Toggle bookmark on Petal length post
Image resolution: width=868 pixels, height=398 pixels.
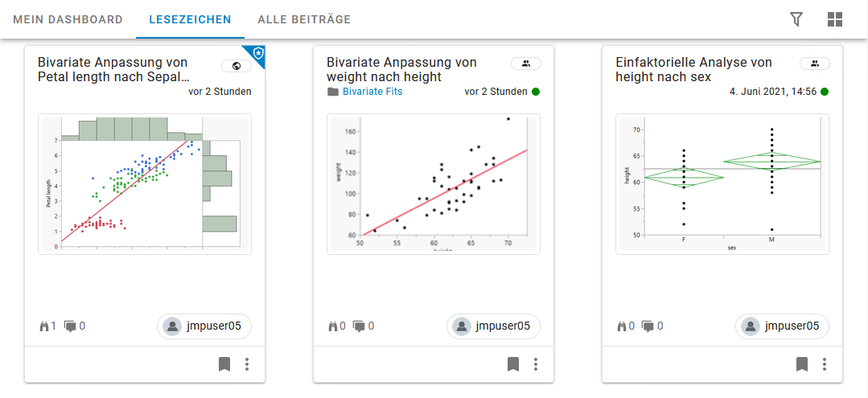224,364
